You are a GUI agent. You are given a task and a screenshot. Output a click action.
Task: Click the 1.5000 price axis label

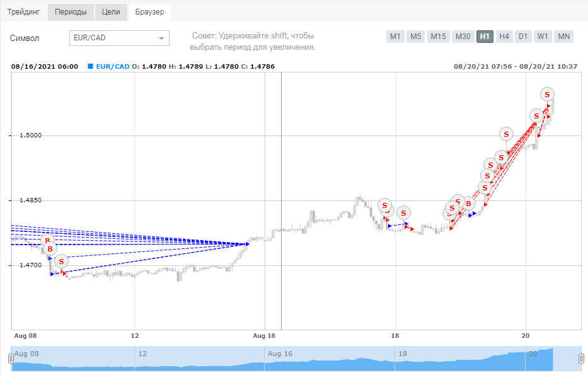31,136
